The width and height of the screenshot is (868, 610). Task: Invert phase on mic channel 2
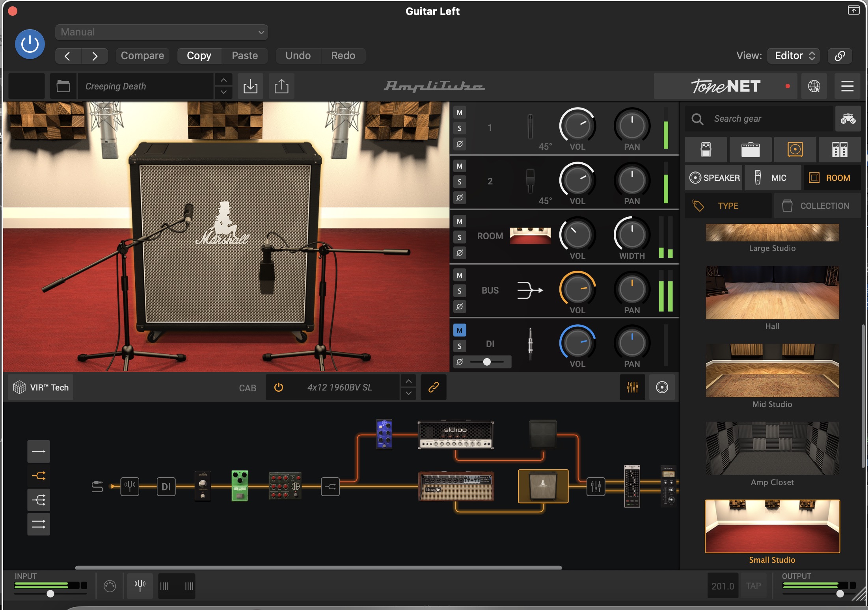(460, 197)
